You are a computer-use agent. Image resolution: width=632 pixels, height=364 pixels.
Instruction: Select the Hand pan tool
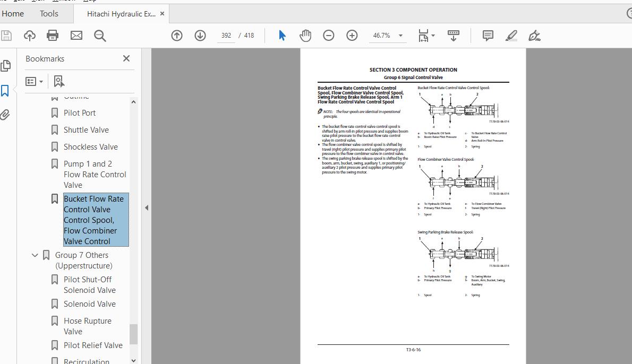(x=305, y=36)
